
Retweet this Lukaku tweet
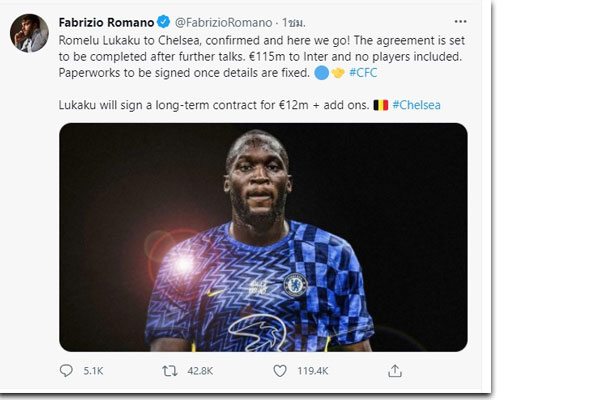click(170, 371)
